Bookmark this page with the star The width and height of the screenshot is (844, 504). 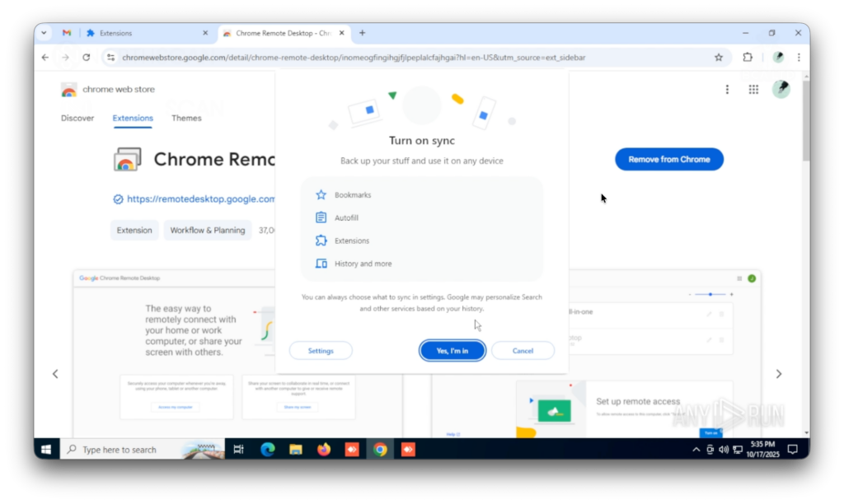[x=719, y=57]
